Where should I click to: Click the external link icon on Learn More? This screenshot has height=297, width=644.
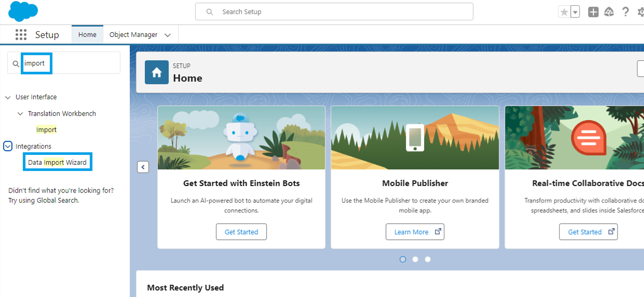pos(438,231)
